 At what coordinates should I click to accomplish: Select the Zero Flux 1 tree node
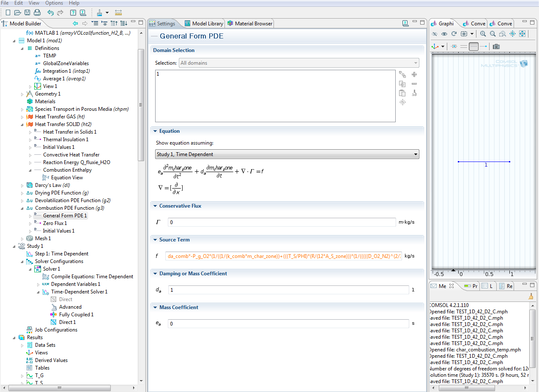(55, 223)
